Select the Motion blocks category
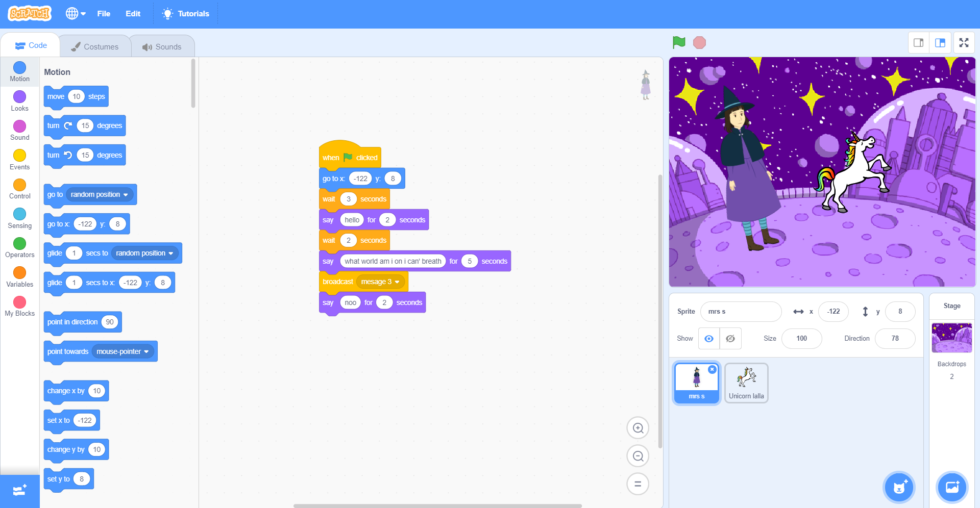Image resolution: width=980 pixels, height=508 pixels. [19, 71]
